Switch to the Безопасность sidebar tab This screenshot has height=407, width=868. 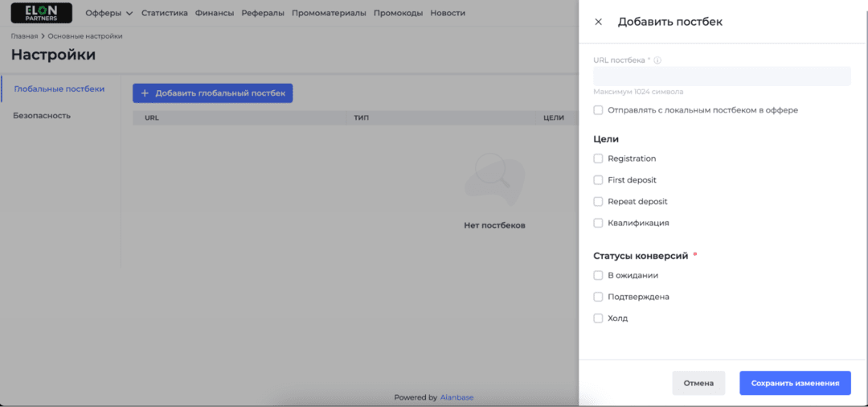[42, 116]
